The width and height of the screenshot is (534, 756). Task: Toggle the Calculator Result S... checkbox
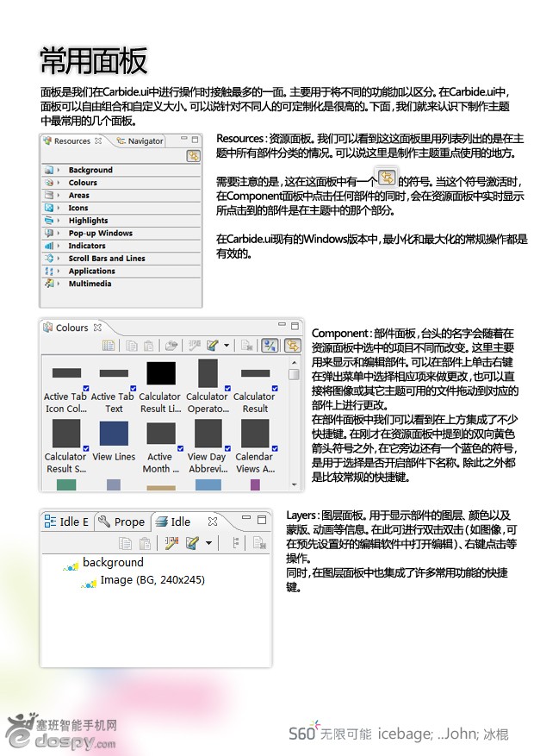pyautogui.click(x=86, y=448)
